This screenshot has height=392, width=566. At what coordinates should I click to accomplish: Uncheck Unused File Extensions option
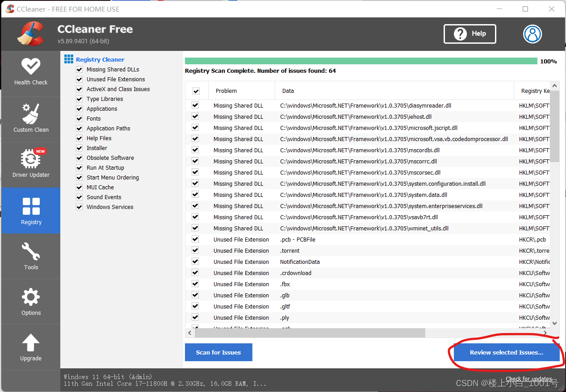pyautogui.click(x=80, y=79)
